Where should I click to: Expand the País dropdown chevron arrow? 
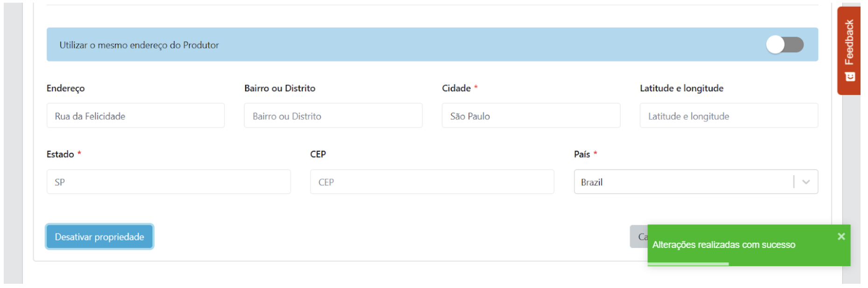pos(806,182)
